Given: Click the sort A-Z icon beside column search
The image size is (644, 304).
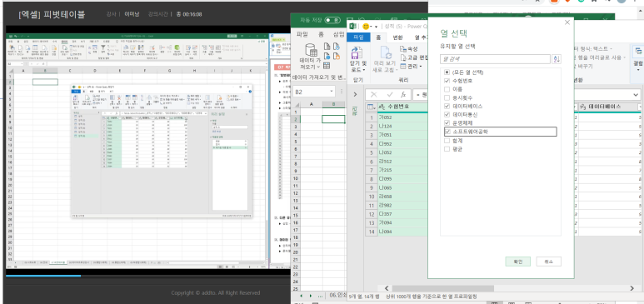Looking at the screenshot, I should 557,59.
